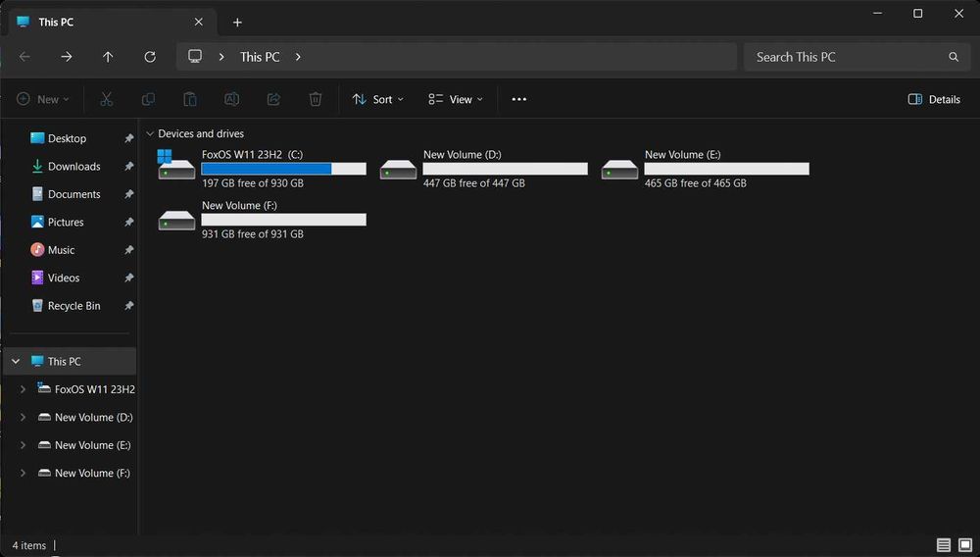Viewport: 980px width, 557px height.
Task: Close the This PC tab
Action: point(199,22)
